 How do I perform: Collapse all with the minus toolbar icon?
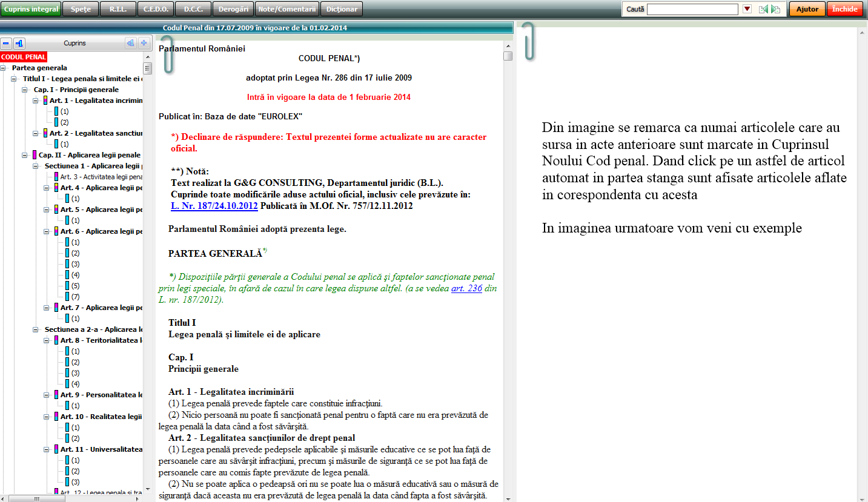coord(6,44)
